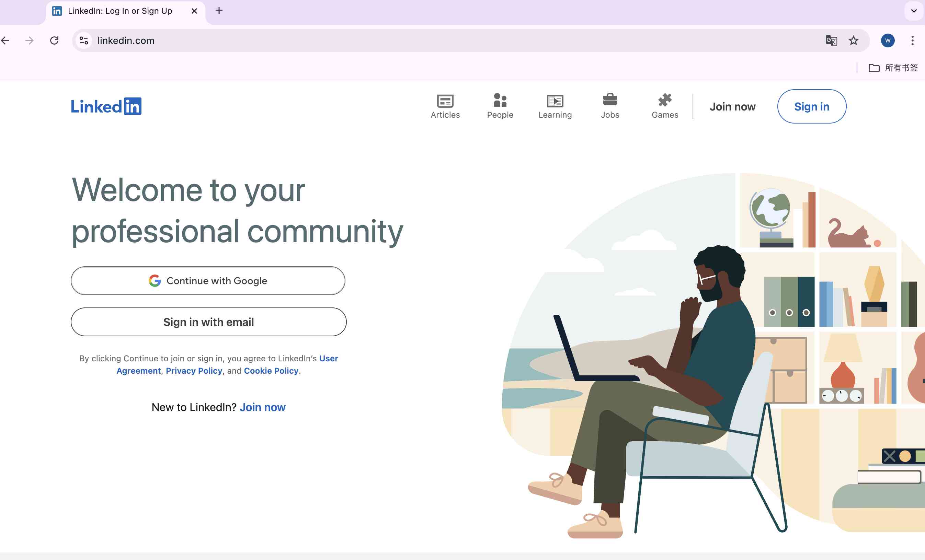
Task: Click Sign in with email button
Action: coord(209,322)
